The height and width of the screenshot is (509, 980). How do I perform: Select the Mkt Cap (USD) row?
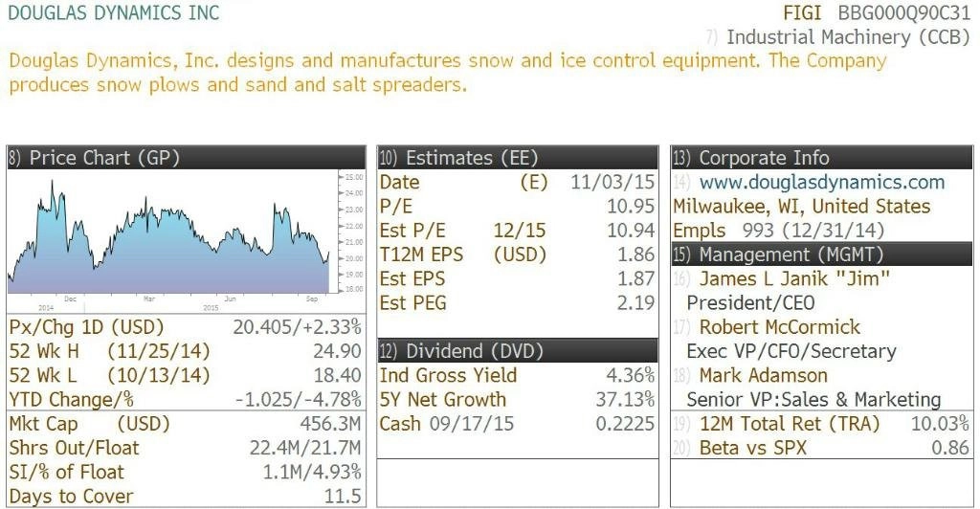pos(186,424)
